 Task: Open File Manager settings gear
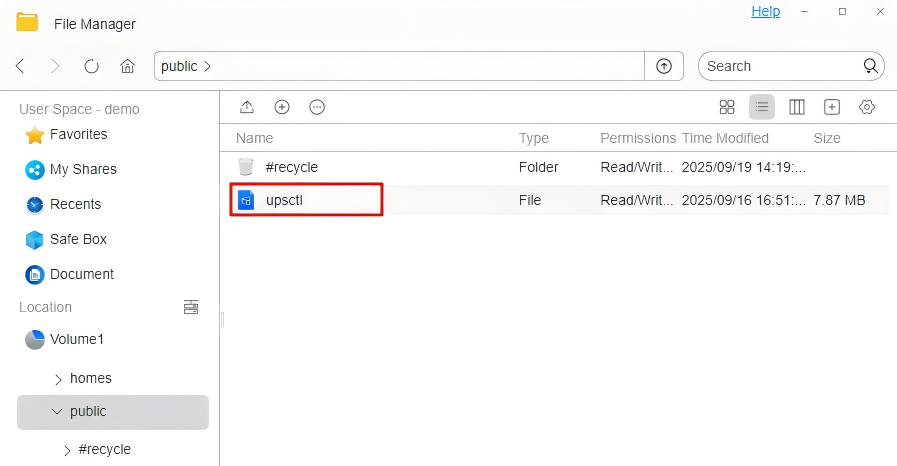coord(867,107)
